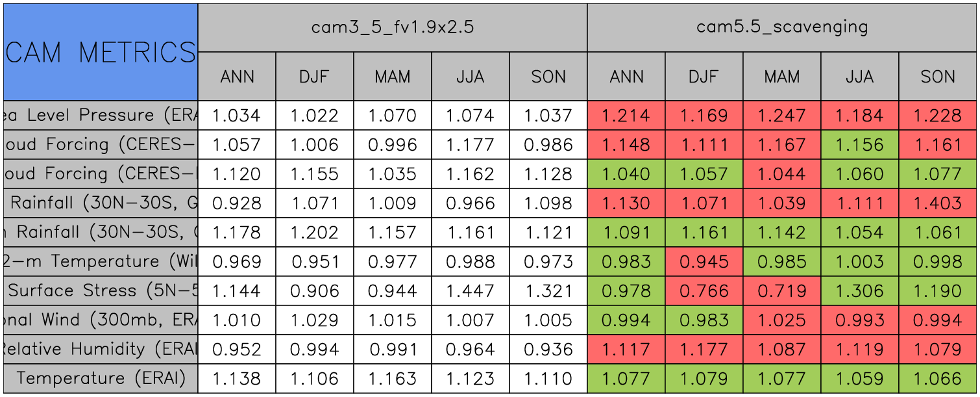980x397 pixels.
Task: Click the green cell showing 1.306
Action: coord(859,291)
